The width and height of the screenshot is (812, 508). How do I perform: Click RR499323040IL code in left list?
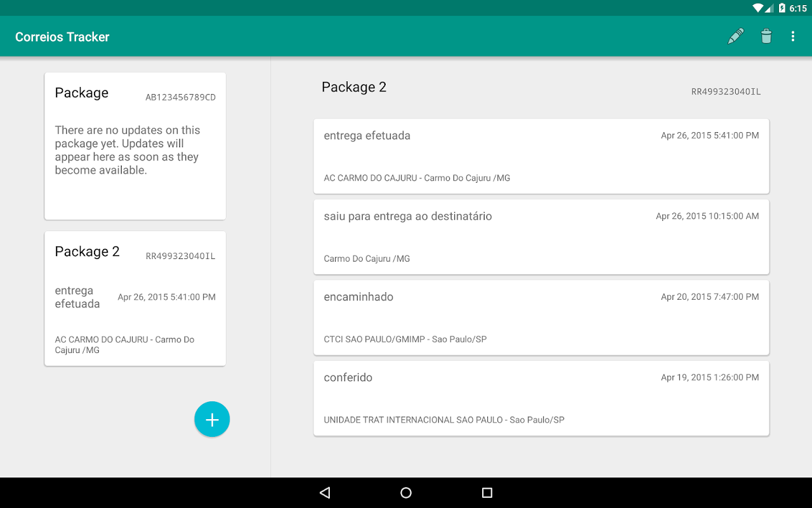click(x=181, y=256)
